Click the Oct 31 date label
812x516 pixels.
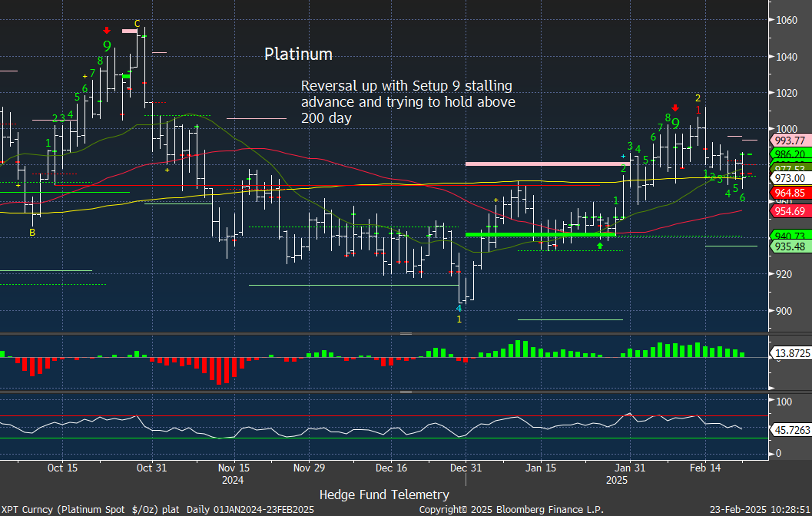[152, 468]
